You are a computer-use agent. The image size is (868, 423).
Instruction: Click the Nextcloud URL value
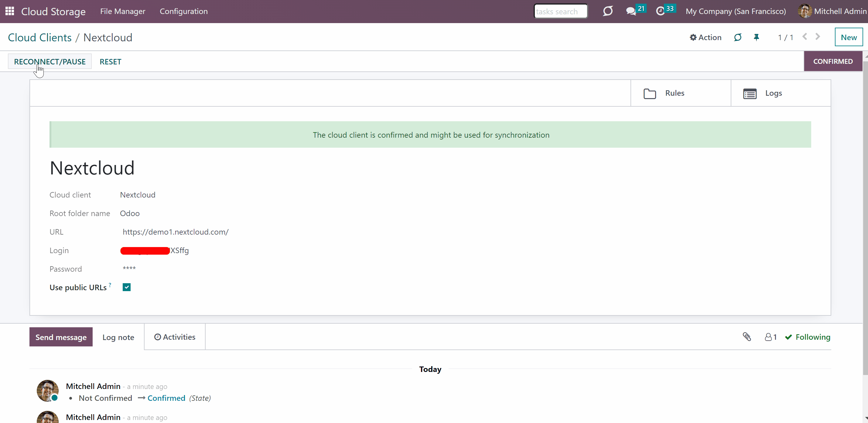pyautogui.click(x=176, y=232)
